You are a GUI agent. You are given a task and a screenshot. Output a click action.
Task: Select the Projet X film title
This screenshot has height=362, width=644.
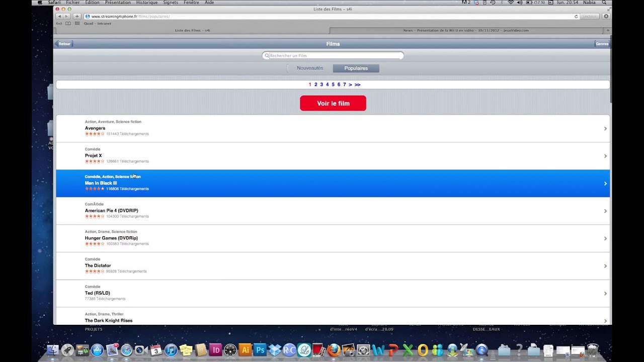(x=93, y=156)
